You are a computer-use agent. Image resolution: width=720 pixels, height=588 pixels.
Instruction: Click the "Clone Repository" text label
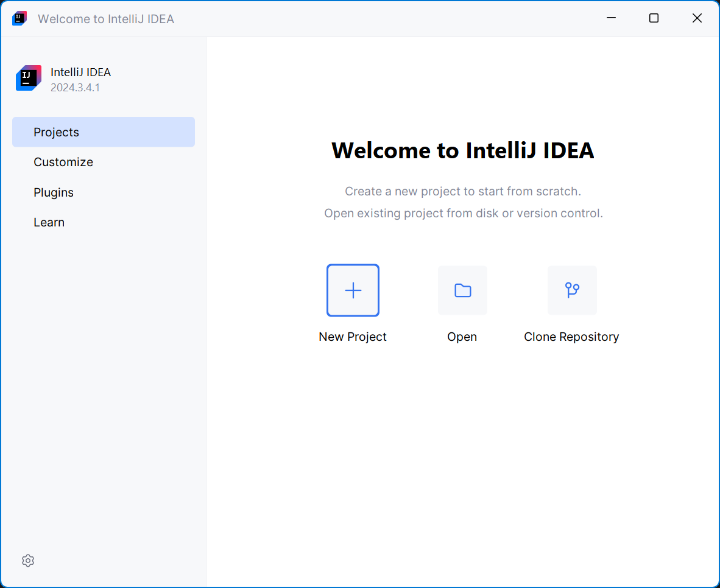(x=571, y=337)
